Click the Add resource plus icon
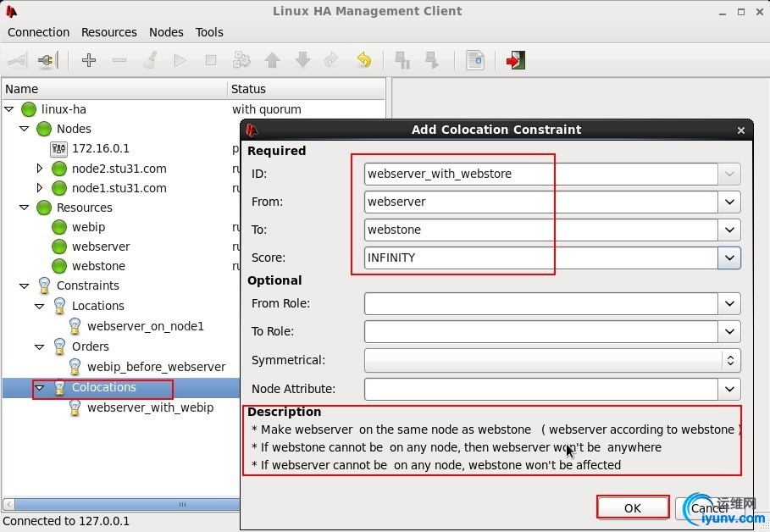 coord(89,60)
